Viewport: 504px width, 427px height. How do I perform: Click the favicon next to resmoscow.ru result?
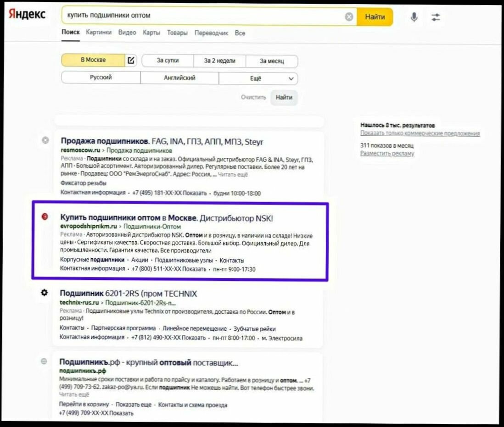pyautogui.click(x=45, y=140)
